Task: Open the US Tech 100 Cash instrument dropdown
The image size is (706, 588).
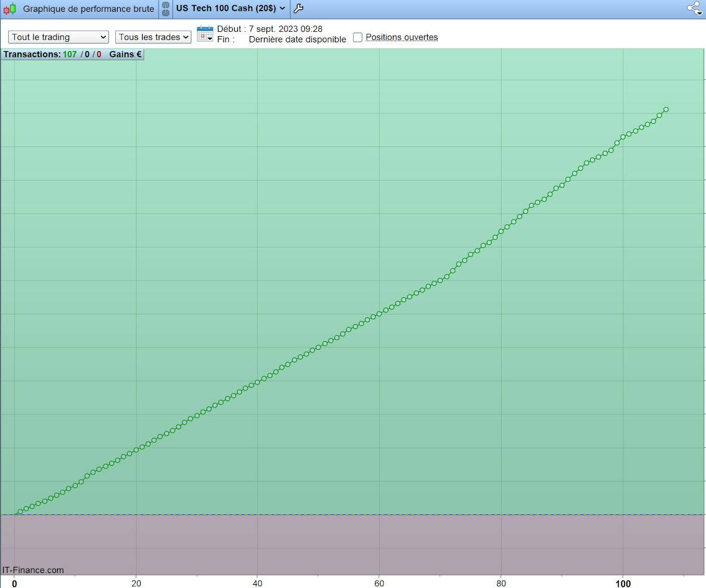Action: point(230,8)
